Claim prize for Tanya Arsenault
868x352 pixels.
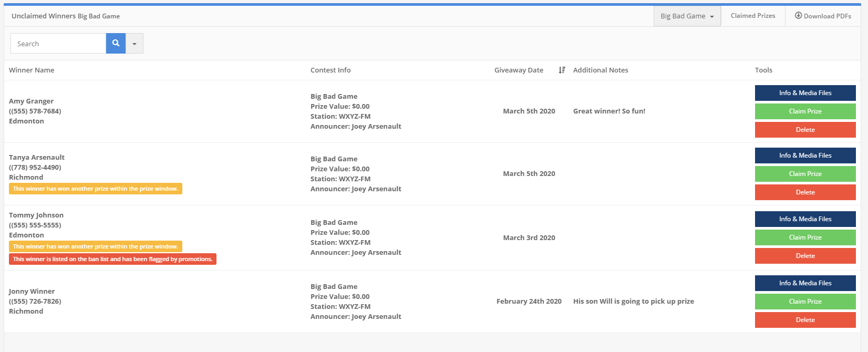click(x=805, y=174)
